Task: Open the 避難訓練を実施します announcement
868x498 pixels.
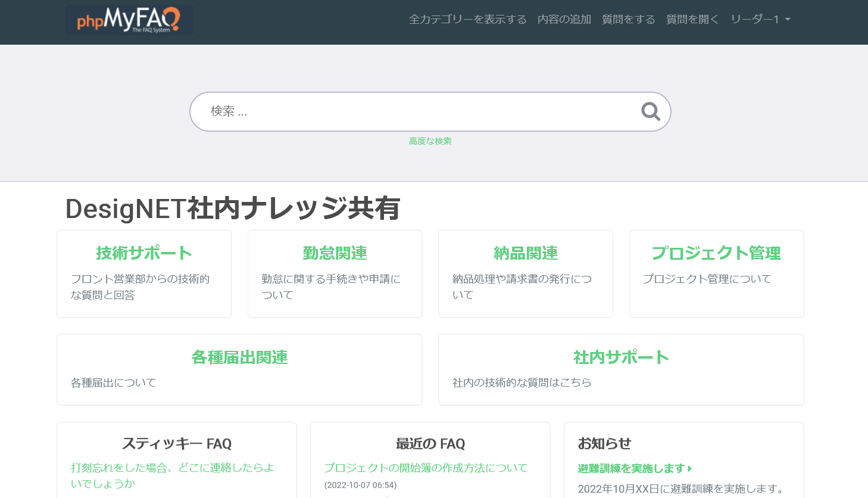Action: (x=631, y=469)
